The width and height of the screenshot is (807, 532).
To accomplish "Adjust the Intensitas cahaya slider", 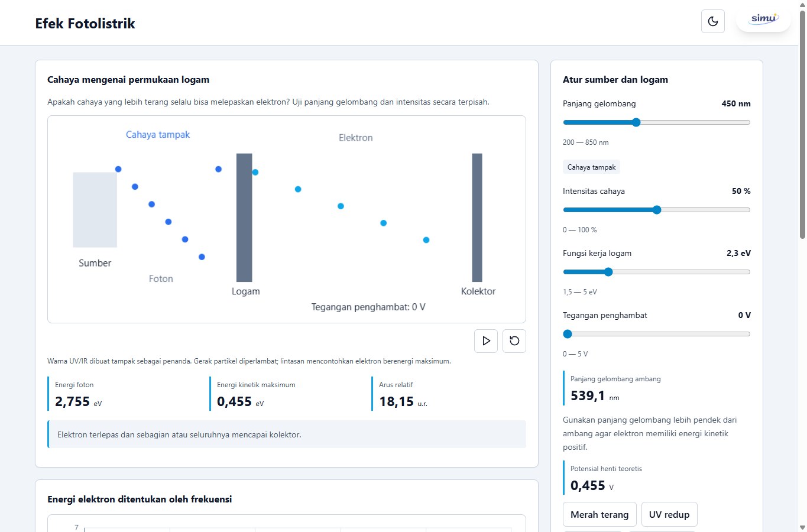I will coord(656,210).
